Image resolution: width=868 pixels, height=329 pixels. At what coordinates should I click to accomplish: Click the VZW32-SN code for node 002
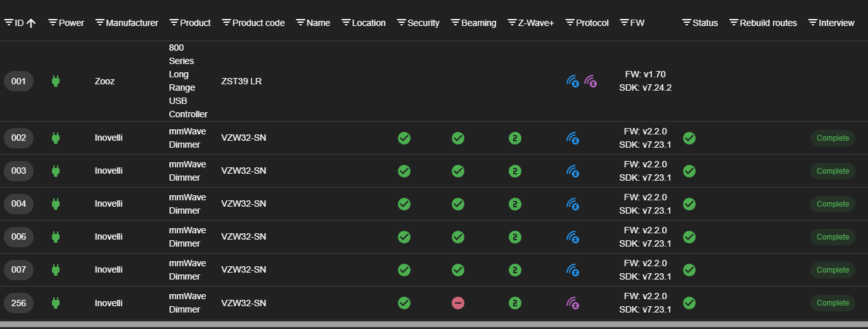244,138
